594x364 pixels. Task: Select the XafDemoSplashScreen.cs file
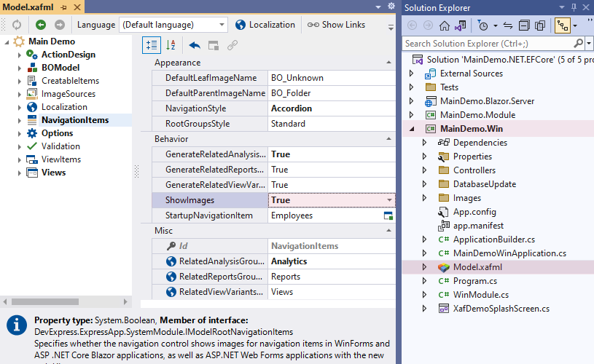[501, 309]
